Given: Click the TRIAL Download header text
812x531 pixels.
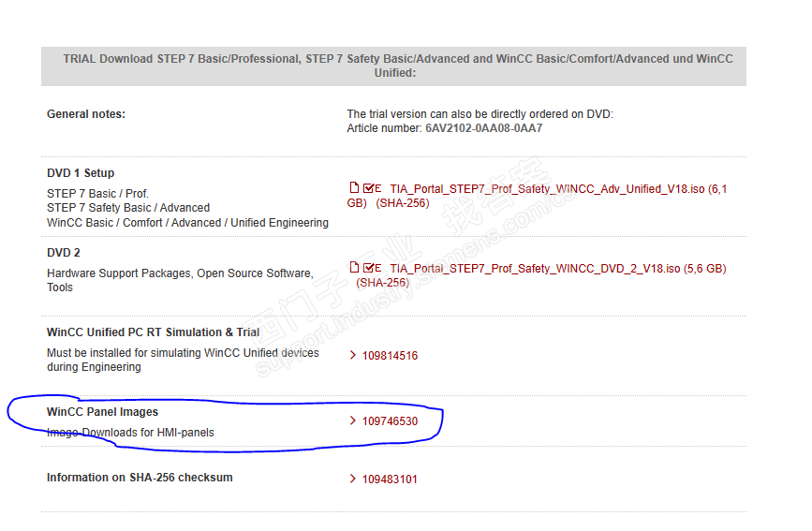Looking at the screenshot, I should coord(398,66).
